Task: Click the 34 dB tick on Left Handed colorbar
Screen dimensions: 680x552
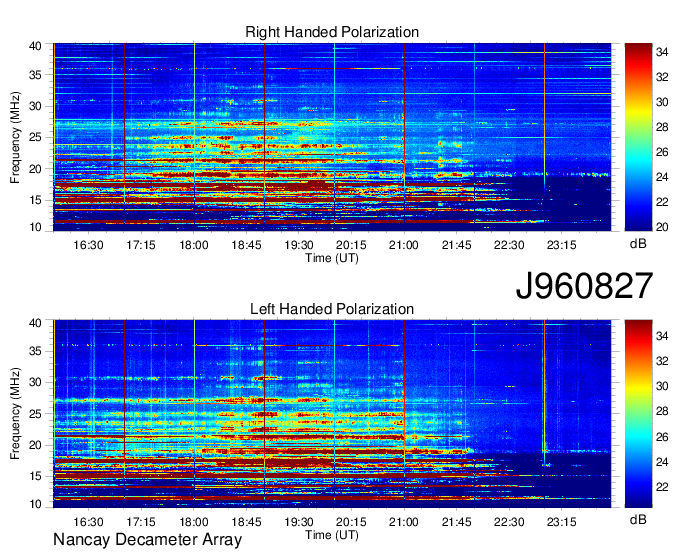Action: 662,336
